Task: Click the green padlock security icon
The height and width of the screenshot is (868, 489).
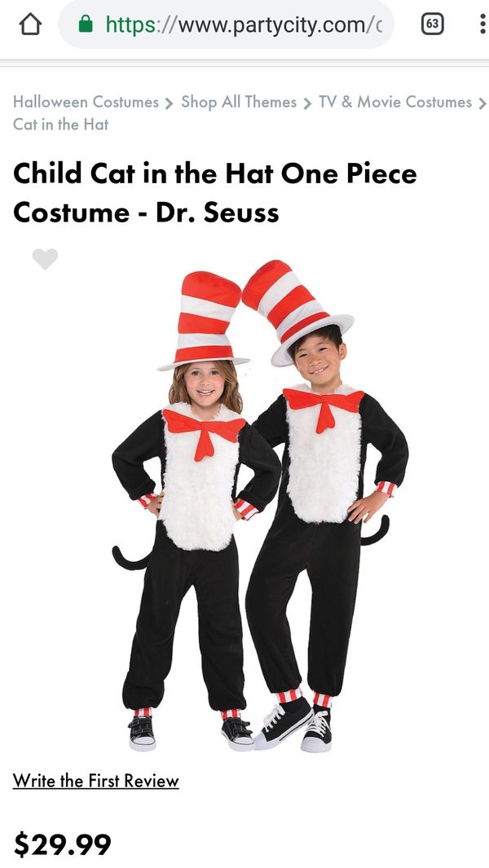Action: (x=86, y=24)
